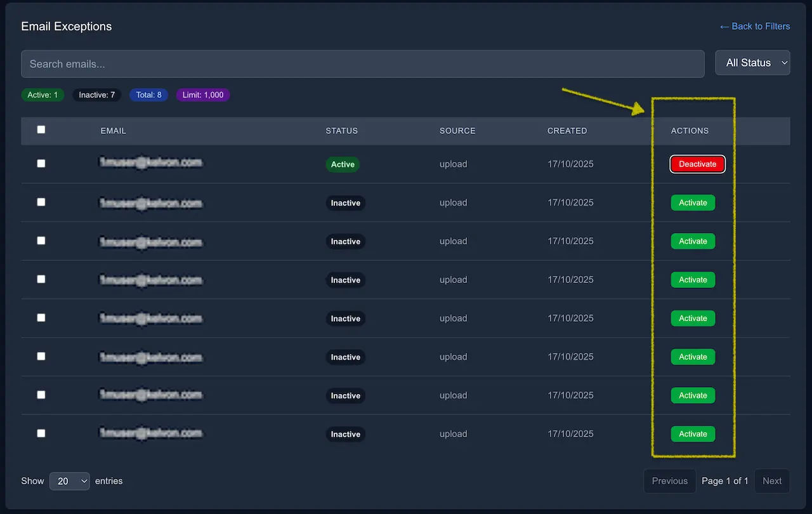Viewport: 812px width, 514px height.
Task: Click the 'Total: 8' badge
Action: [x=148, y=95]
